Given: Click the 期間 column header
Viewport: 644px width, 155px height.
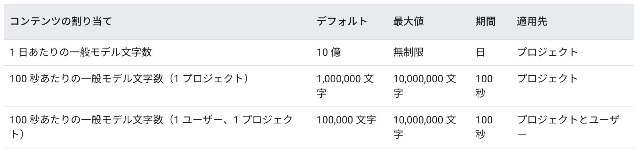Looking at the screenshot, I should point(486,21).
